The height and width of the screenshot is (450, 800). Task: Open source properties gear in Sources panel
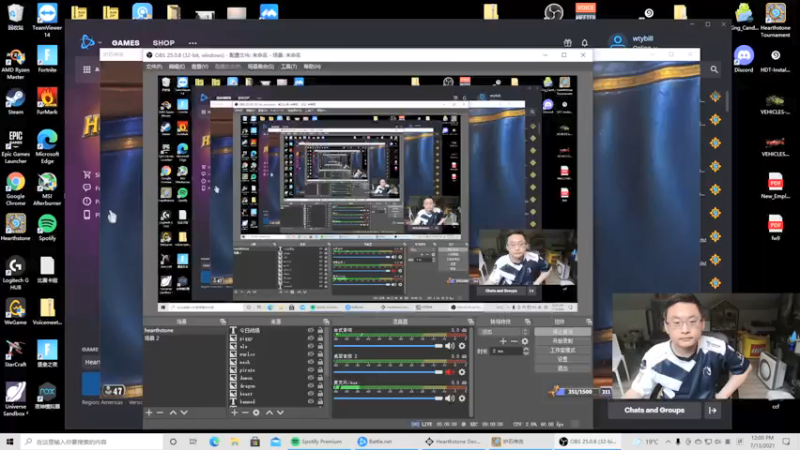coord(256,412)
